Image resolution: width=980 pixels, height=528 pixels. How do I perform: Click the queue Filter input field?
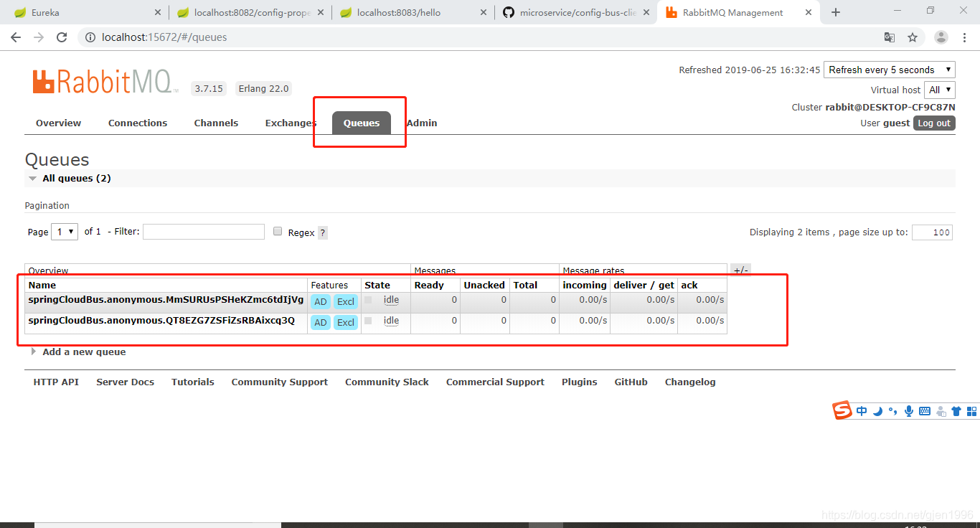coord(204,231)
